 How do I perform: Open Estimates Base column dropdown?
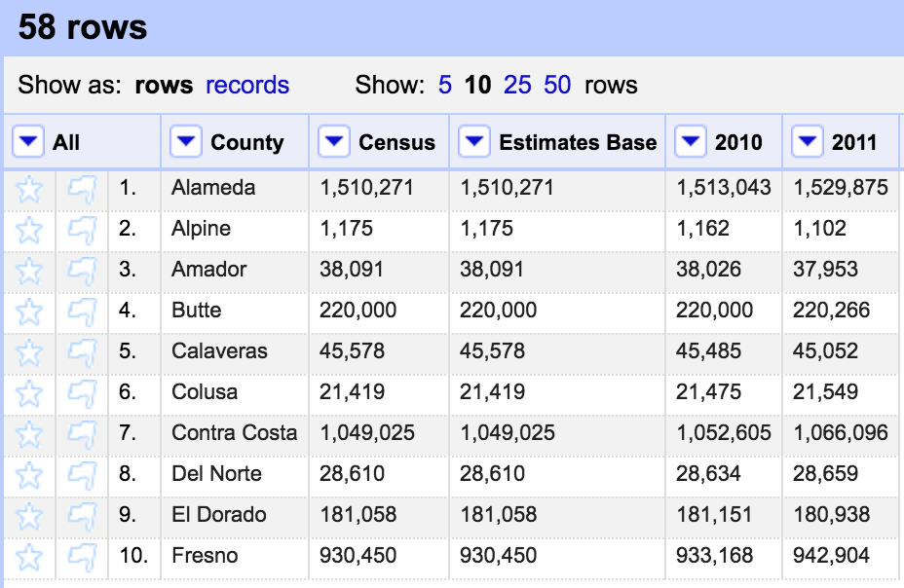point(474,143)
